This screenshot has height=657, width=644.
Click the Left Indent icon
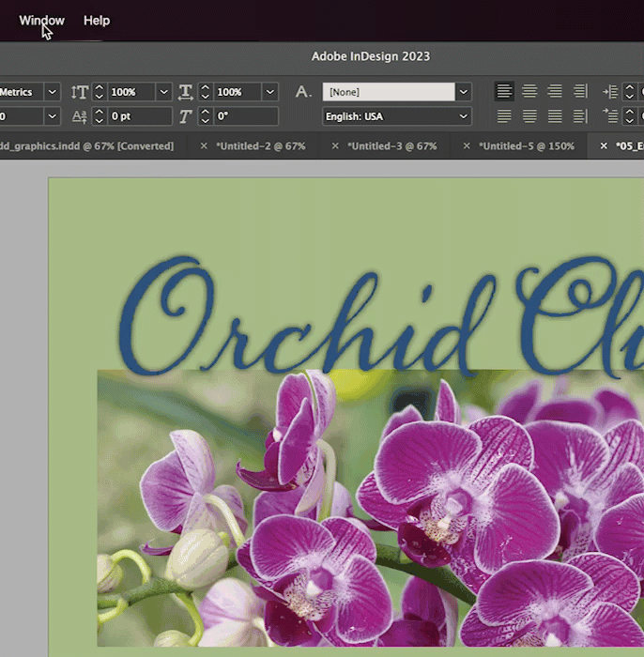[x=610, y=92]
